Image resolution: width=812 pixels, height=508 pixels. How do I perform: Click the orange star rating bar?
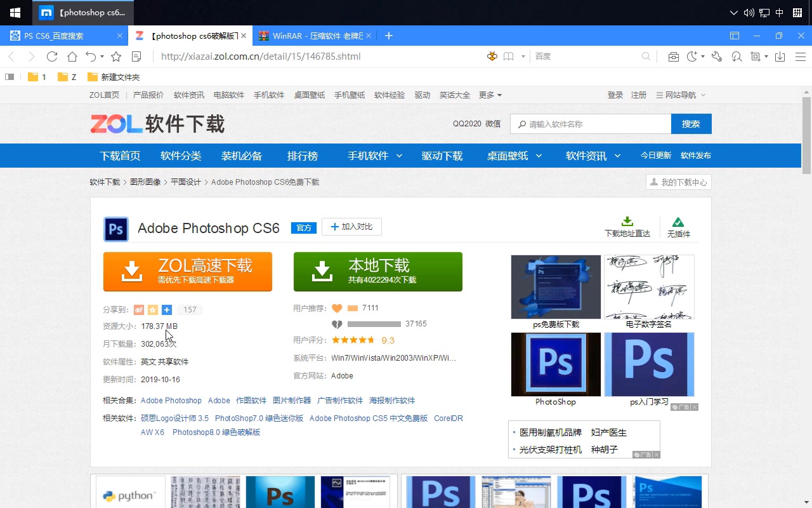(353, 340)
